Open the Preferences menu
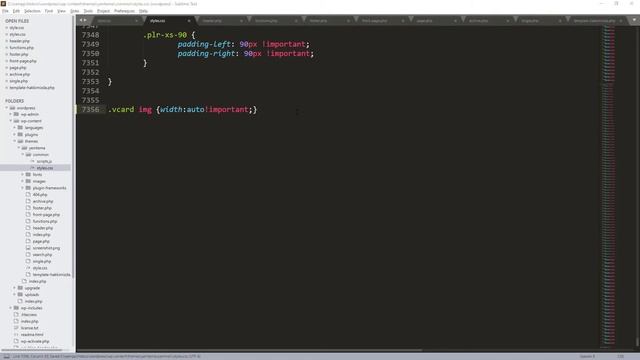This screenshot has width=640, height=360. coord(124,11)
